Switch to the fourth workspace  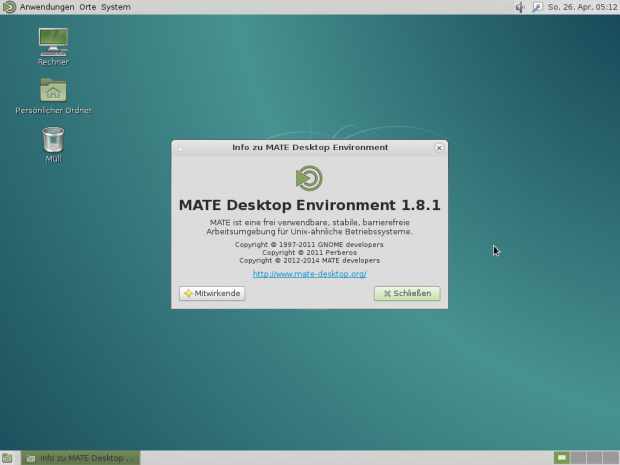tap(611, 458)
